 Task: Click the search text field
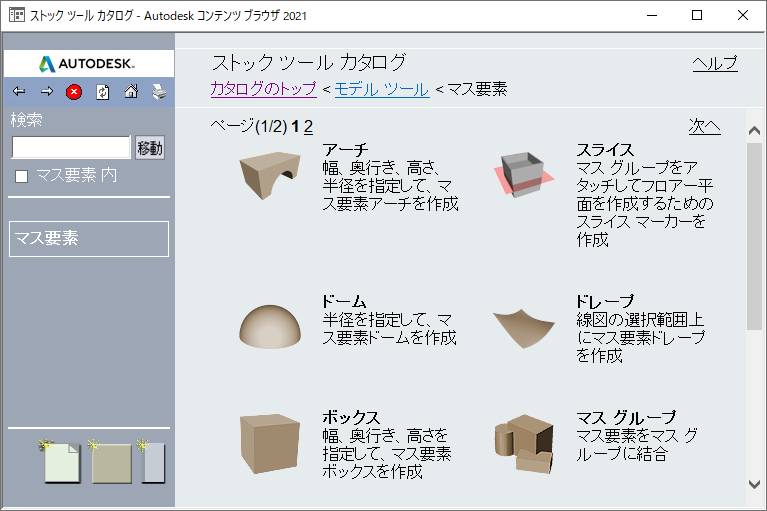pos(71,147)
